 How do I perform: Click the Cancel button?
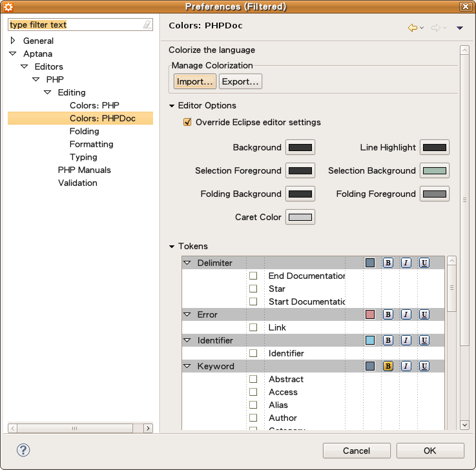357,451
